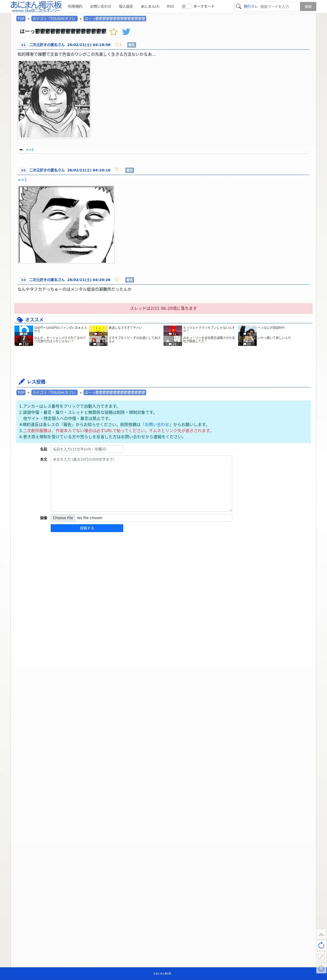Click the >>2 reply link under post 1
Image resolution: width=327 pixels, height=980 pixels.
[x=30, y=150]
